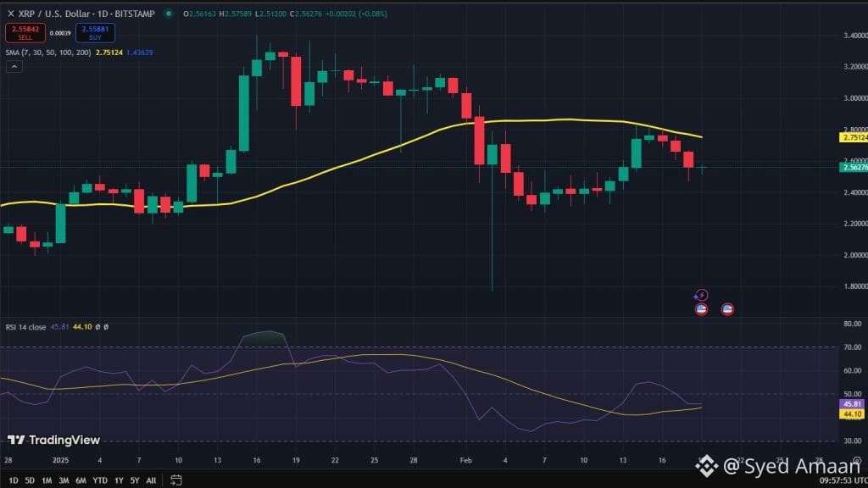Switch to the 6M time range

(x=81, y=480)
